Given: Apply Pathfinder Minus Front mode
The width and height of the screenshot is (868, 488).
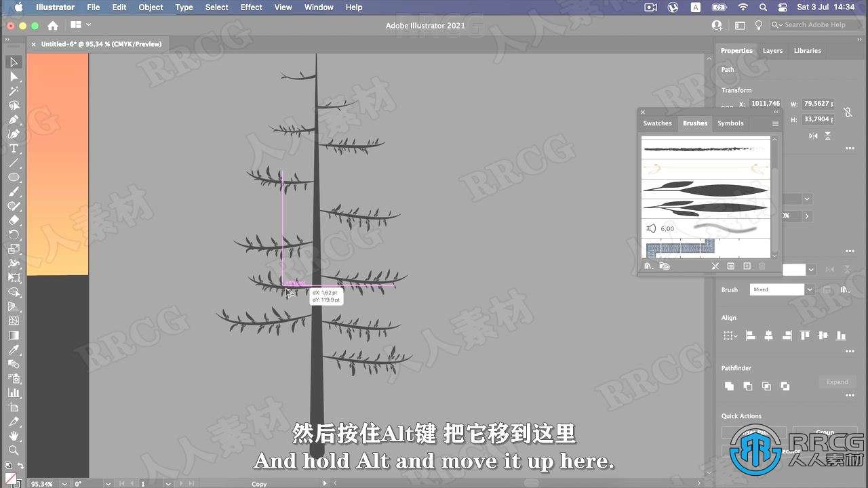Looking at the screenshot, I should [x=747, y=386].
